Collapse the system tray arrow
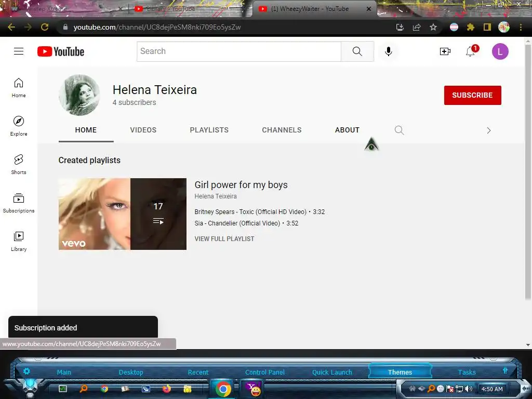Viewport: 532px width, 399px height. [526, 389]
